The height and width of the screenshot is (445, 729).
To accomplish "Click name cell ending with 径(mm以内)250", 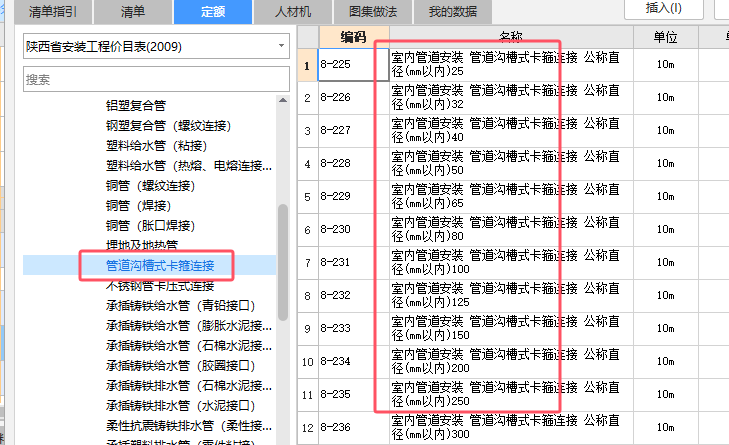I will [511, 395].
